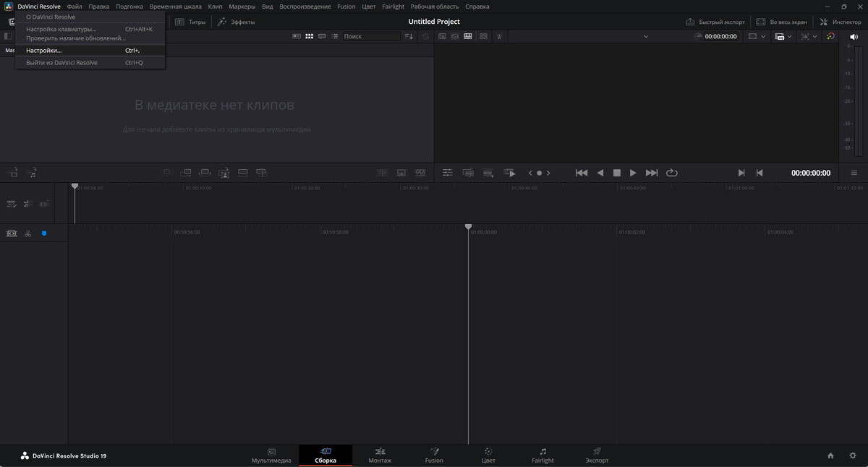Open the Файл menu
Viewport: 868px width, 467px height.
coord(75,7)
